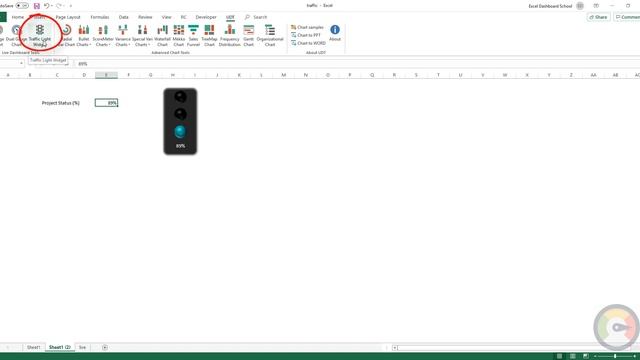Switch to Normal view in status bar
The width and height of the screenshot is (640, 360).
(x=560, y=356)
